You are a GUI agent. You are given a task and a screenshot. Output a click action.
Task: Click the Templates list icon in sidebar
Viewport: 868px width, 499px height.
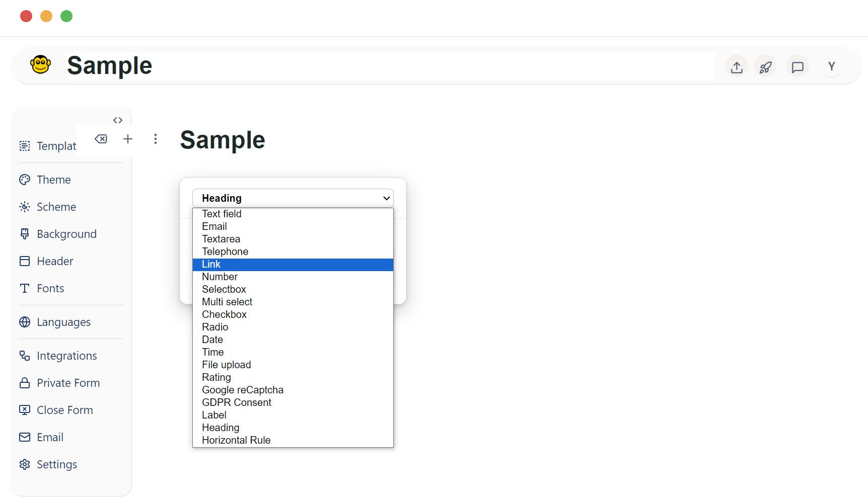(x=25, y=146)
